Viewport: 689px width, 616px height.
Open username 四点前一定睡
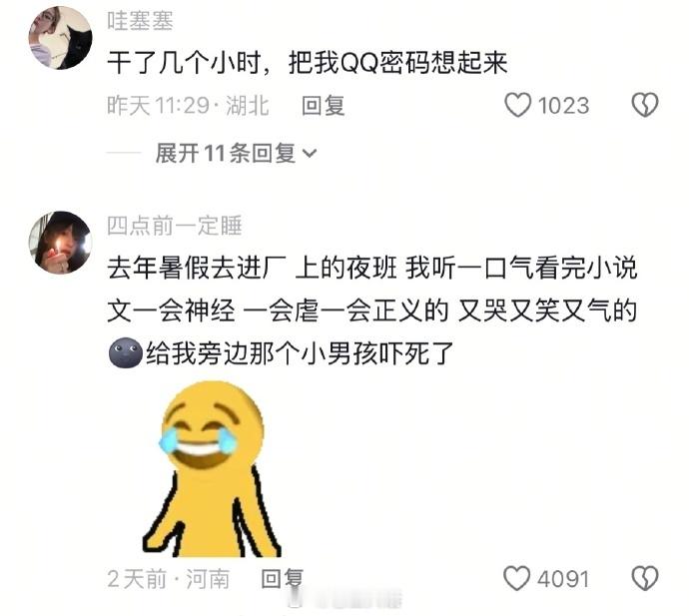175,226
